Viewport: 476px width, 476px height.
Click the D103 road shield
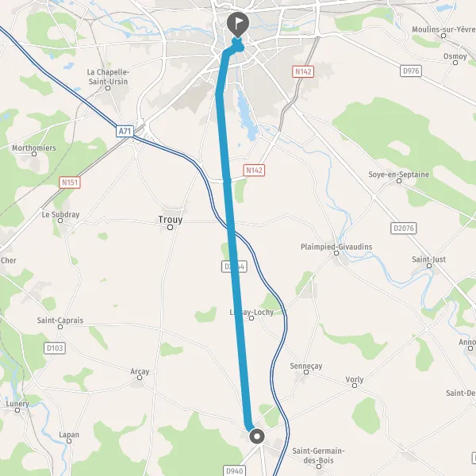55,348
